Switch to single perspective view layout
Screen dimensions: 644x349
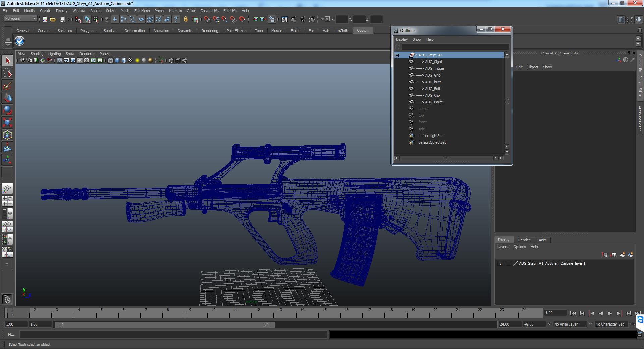[x=7, y=188]
